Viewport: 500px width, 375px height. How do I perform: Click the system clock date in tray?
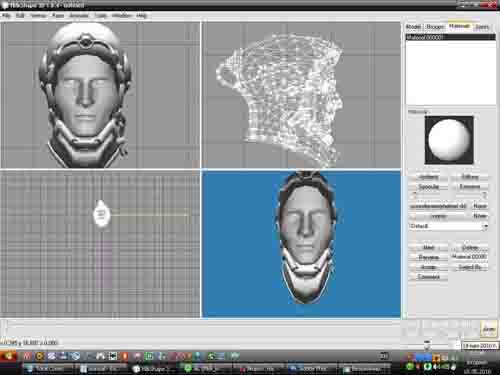pyautogui.click(x=477, y=371)
